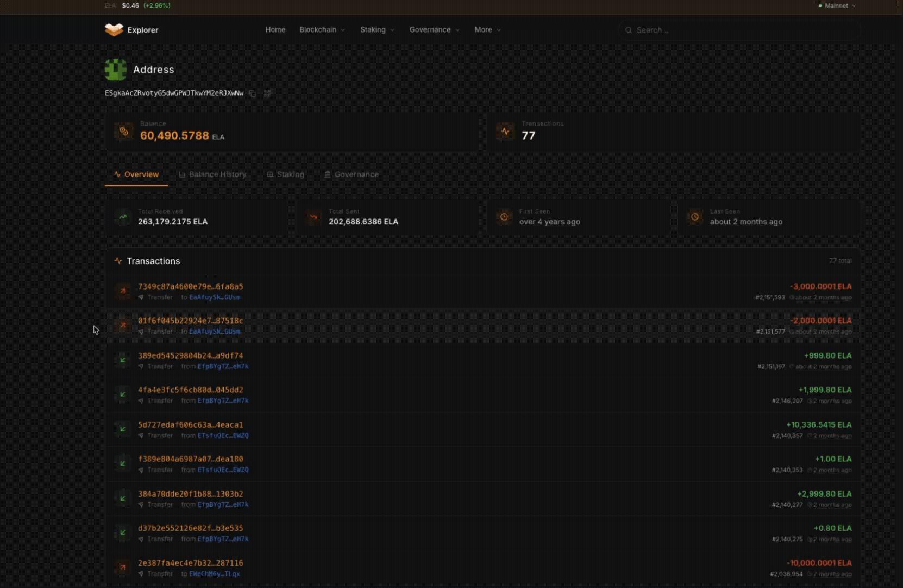Open the Mainnet network selector

point(837,5)
